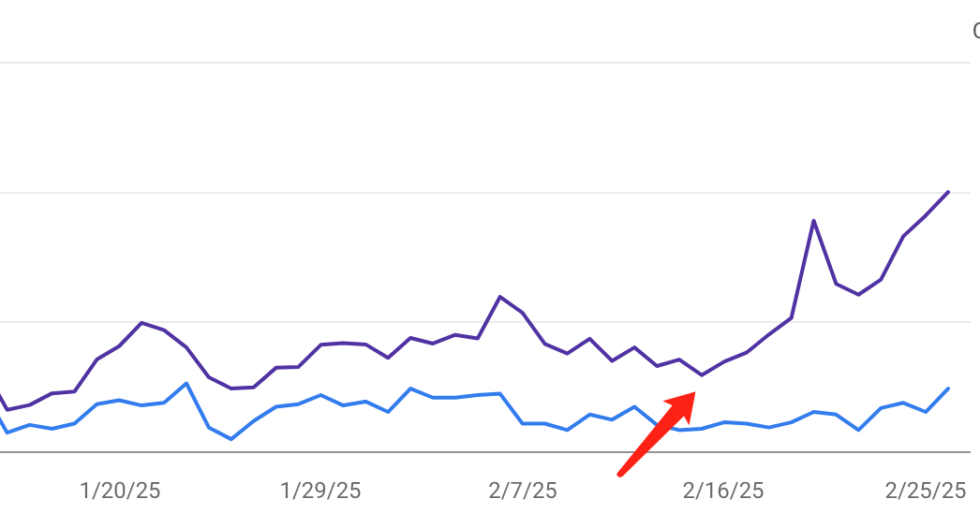Click purple line trough between final two peaks

(858, 295)
